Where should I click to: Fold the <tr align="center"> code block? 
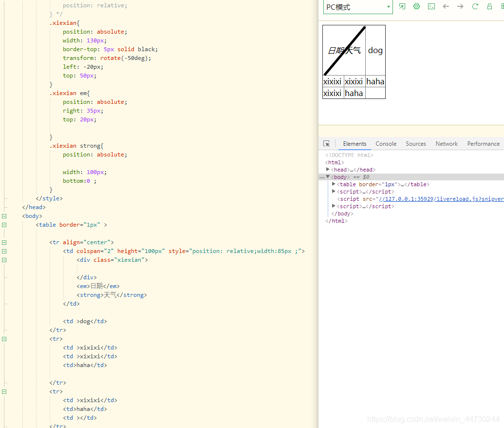[4, 242]
